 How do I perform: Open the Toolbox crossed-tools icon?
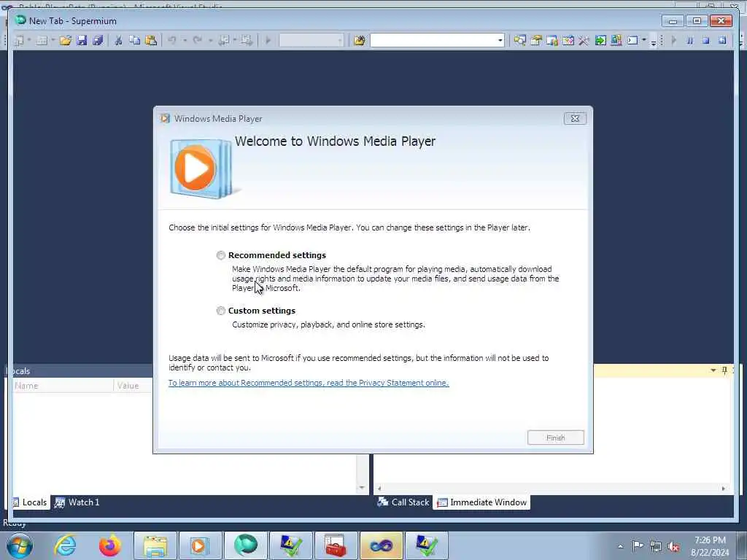point(584,41)
